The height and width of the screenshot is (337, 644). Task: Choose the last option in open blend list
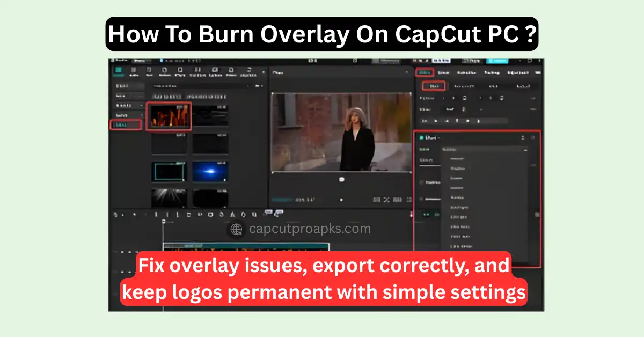[462, 246]
